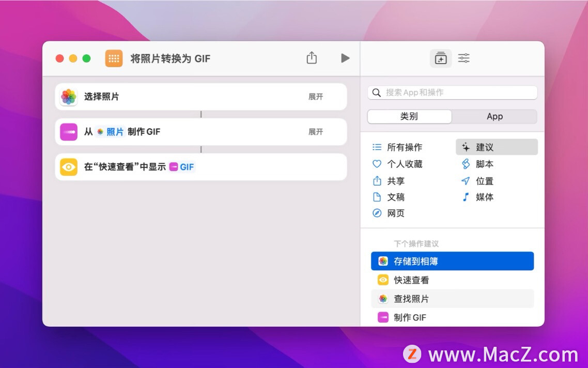Run the shortcut with the play button
Screen dimensions: 588x368
345,58
